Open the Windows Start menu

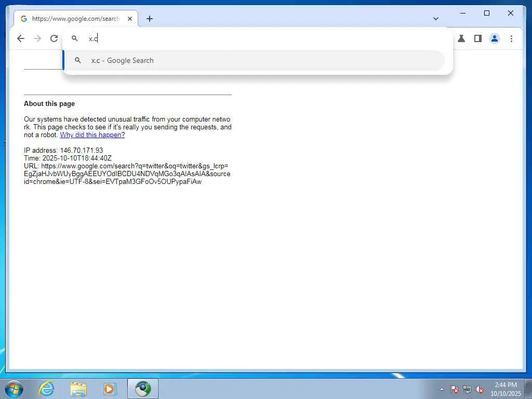pos(14,389)
